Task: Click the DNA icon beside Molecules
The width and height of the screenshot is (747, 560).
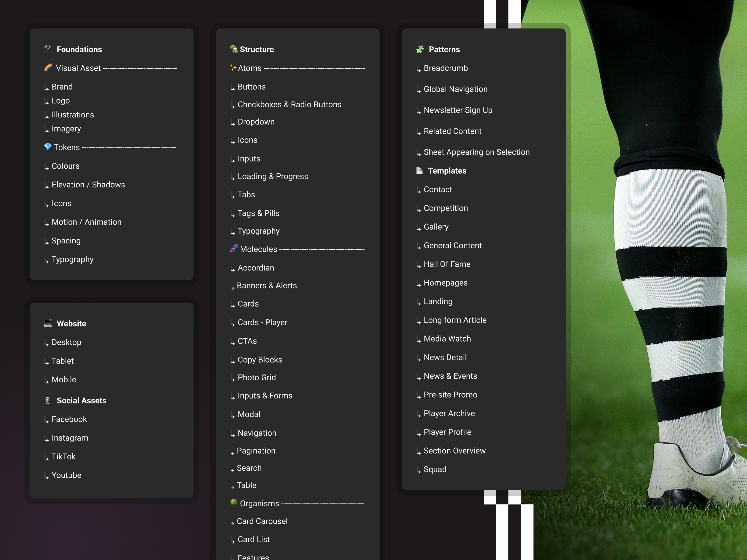Action: point(234,249)
